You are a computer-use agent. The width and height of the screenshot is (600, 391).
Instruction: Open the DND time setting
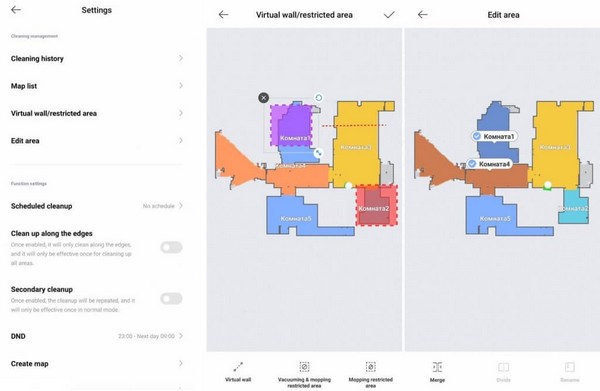tap(96, 336)
